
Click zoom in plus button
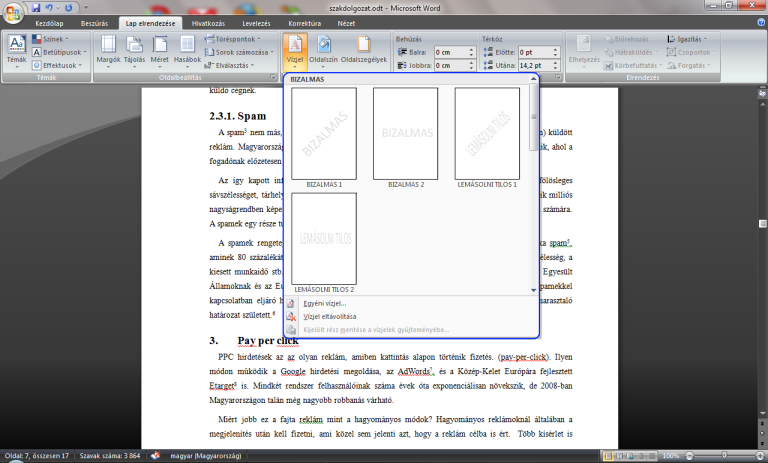pos(760,456)
